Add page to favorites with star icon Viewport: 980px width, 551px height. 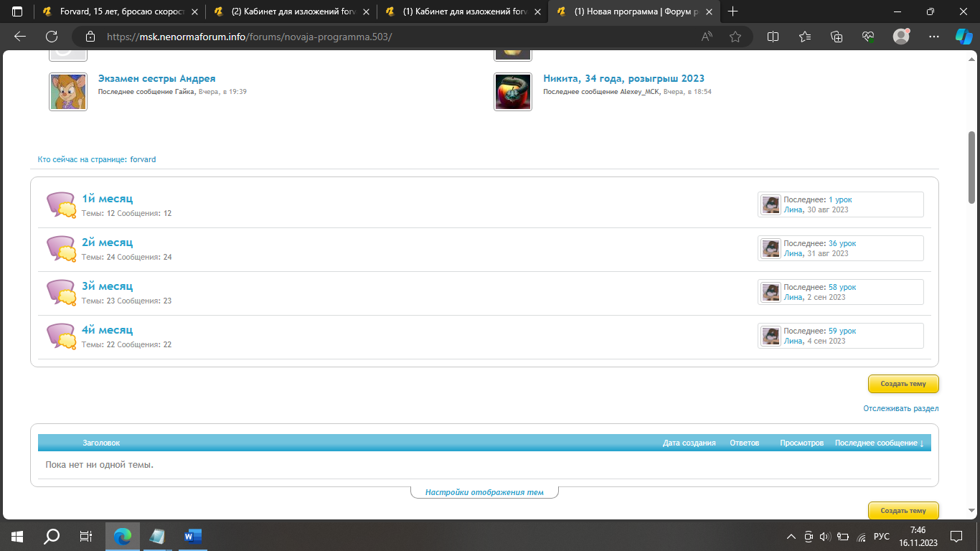[x=735, y=37]
